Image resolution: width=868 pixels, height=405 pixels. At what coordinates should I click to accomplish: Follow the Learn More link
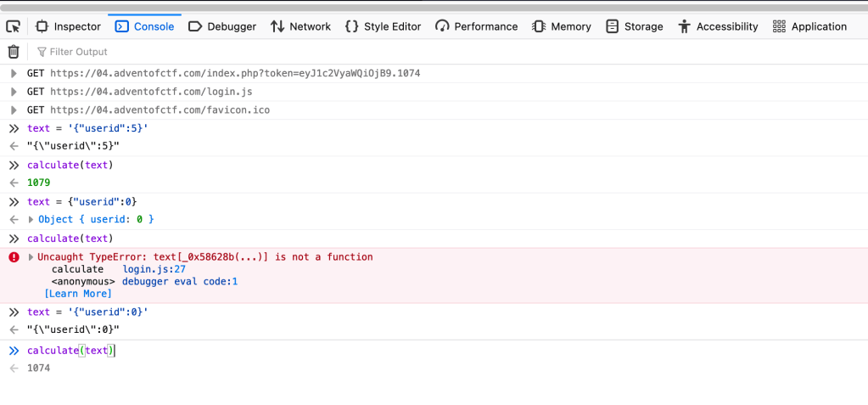[78, 294]
